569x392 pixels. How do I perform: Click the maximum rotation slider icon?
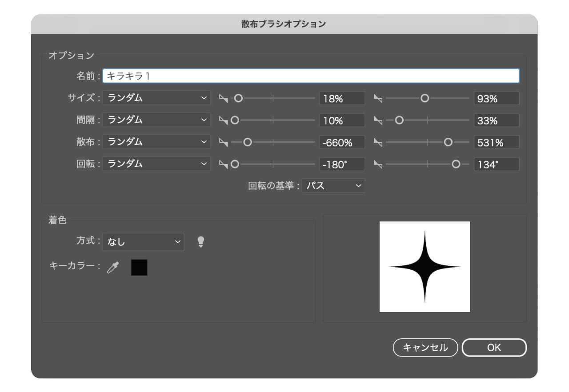[378, 164]
